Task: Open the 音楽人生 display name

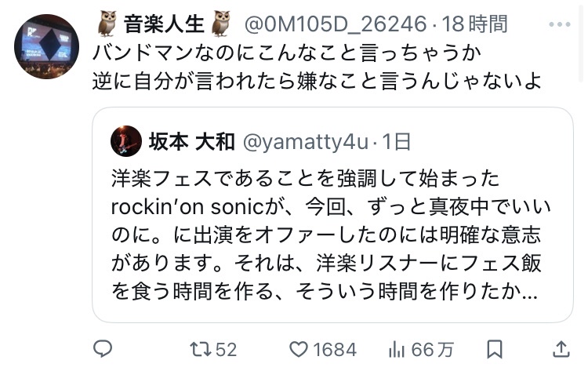Action: pos(164,24)
